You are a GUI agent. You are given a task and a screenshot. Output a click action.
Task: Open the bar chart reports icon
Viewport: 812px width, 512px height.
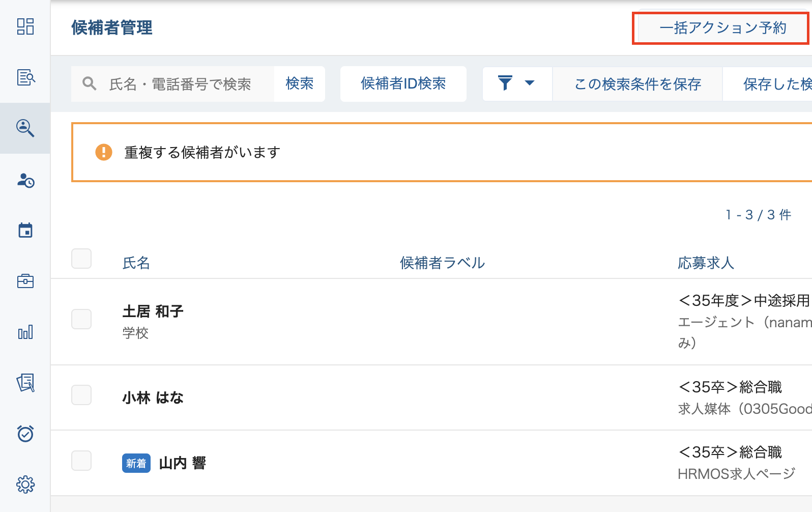pyautogui.click(x=25, y=332)
